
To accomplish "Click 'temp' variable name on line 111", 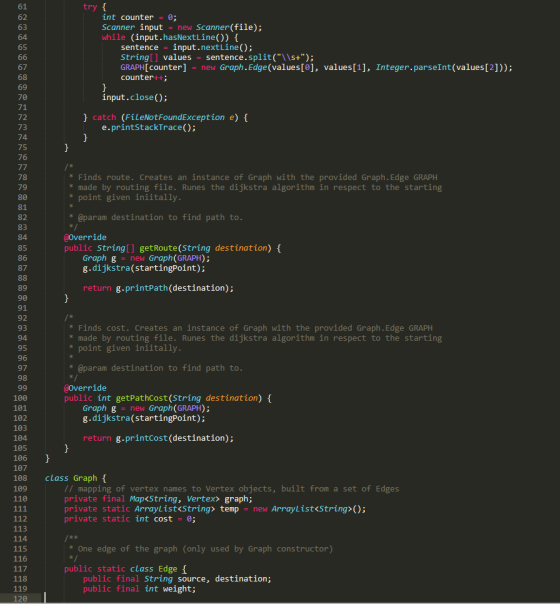I will point(229,509).
